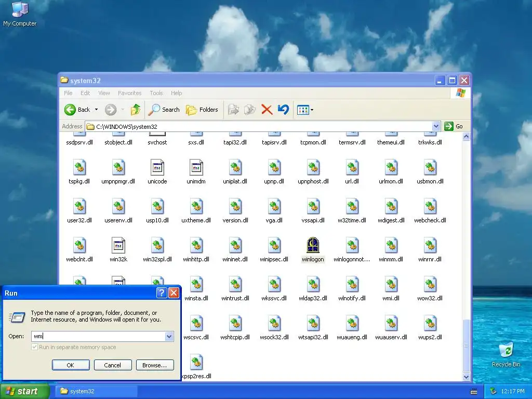Viewport: 532px width, 399px height.
Task: Open the Back history dropdown arrow
Action: 96,110
